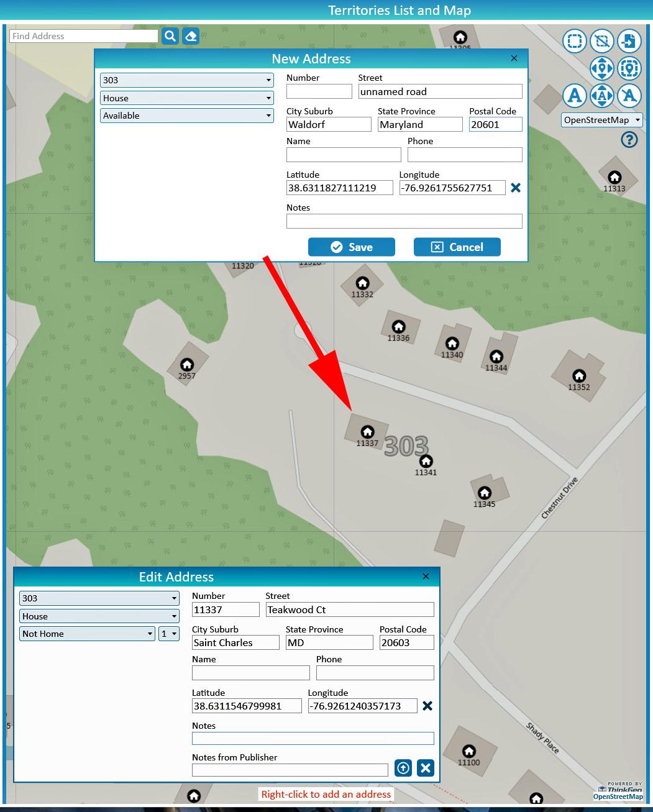Image resolution: width=653 pixels, height=812 pixels.
Task: Click the Teakwood Ct street field
Action: pos(349,609)
